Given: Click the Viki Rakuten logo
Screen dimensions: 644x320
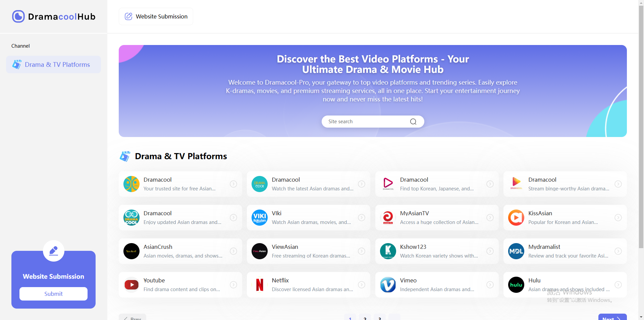Looking at the screenshot, I should point(260,218).
